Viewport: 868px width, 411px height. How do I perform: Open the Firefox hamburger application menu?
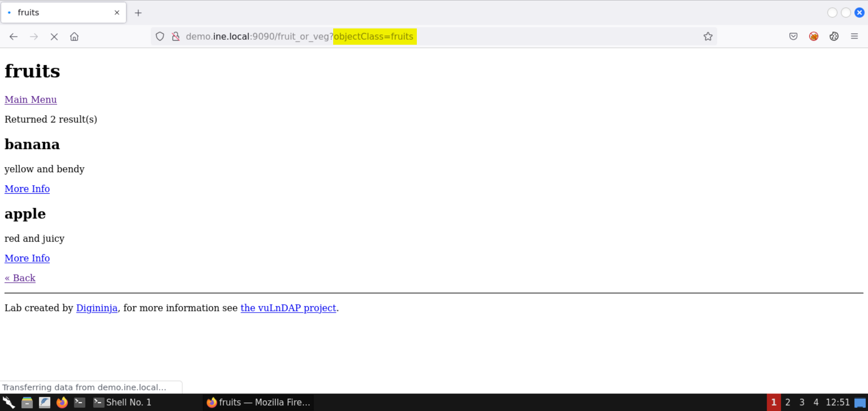coord(854,37)
